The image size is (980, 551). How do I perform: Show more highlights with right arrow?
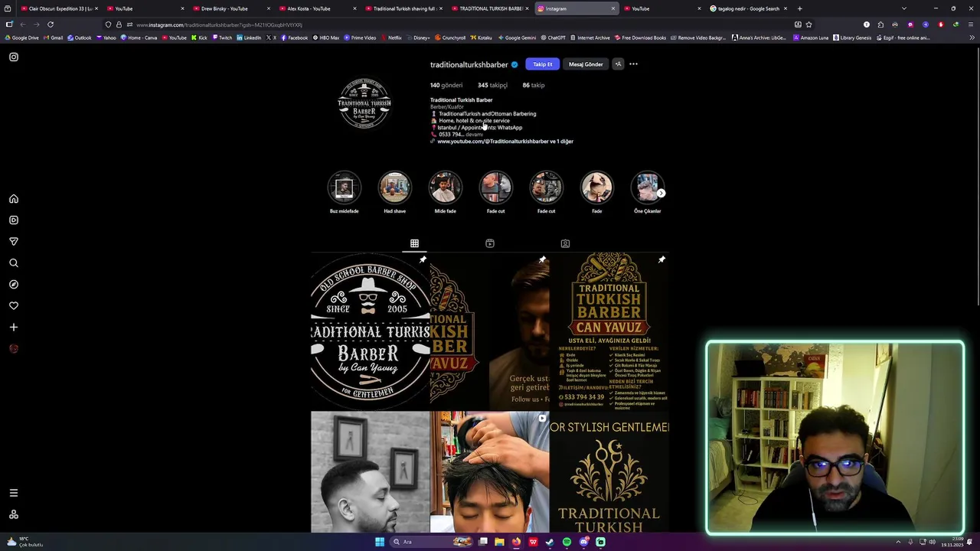(x=661, y=193)
